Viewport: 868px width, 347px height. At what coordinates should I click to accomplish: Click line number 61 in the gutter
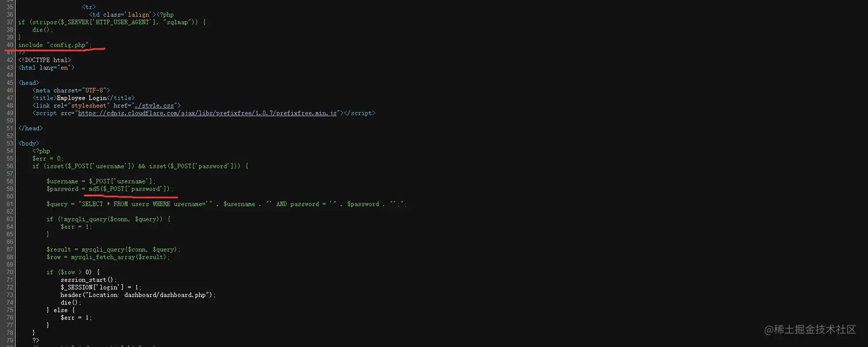point(10,204)
